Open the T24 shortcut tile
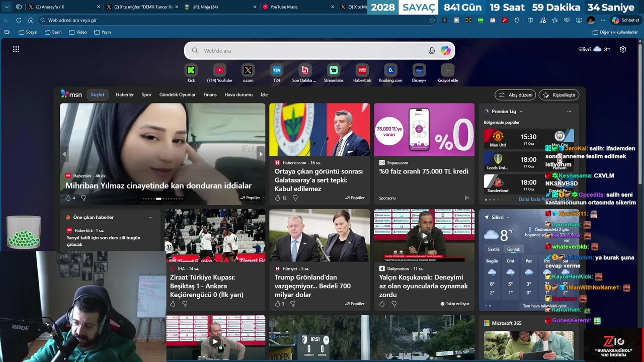The width and height of the screenshot is (644, 362). coord(277,73)
